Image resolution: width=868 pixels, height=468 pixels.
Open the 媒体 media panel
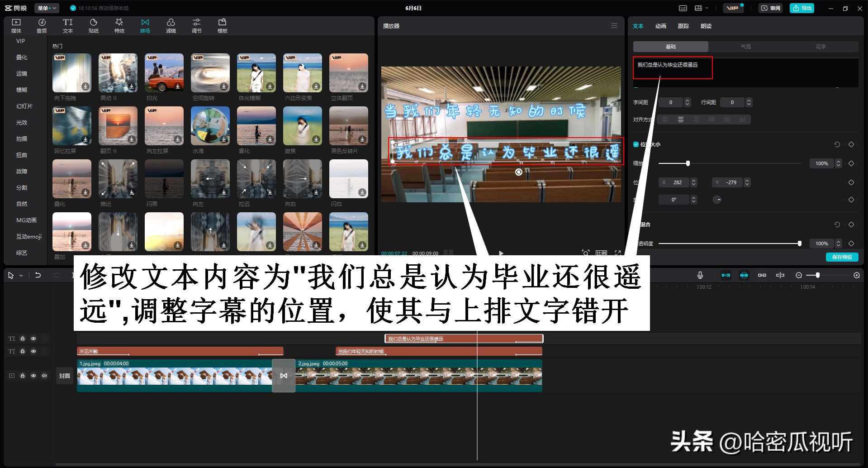(16, 25)
